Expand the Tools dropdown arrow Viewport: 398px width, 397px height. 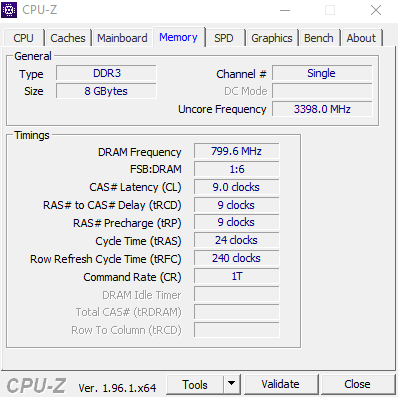tap(232, 384)
